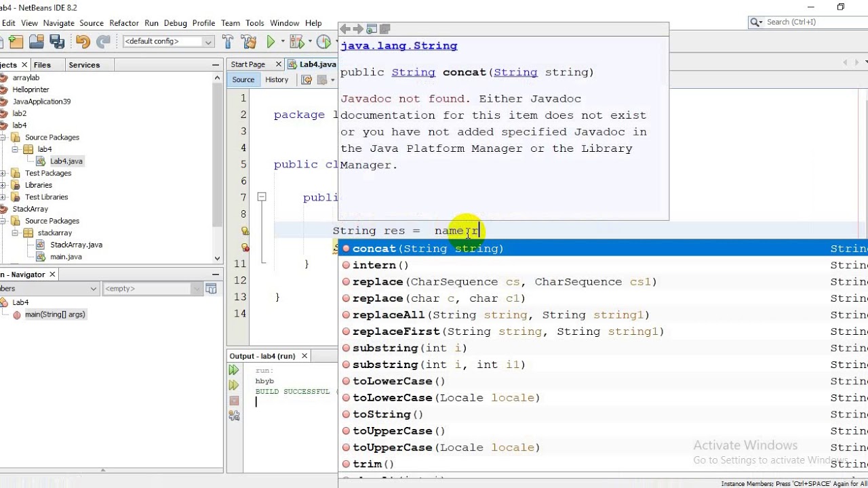Click javadoc popup back arrow
Image resolution: width=868 pixels, height=488 pixels.
pyautogui.click(x=345, y=29)
